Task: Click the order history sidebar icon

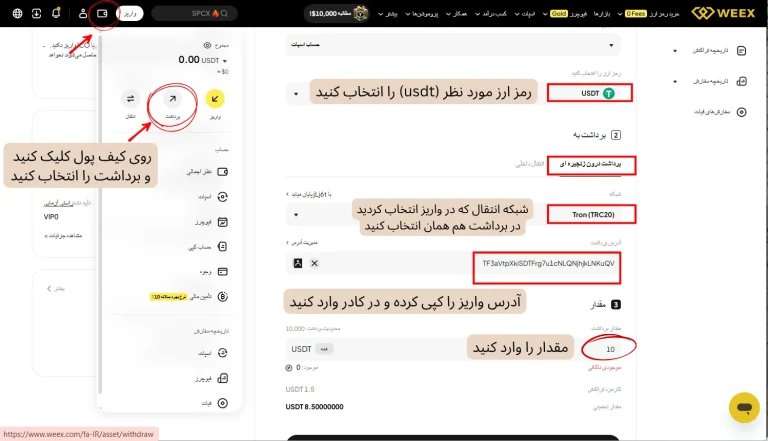Action: tap(742, 81)
